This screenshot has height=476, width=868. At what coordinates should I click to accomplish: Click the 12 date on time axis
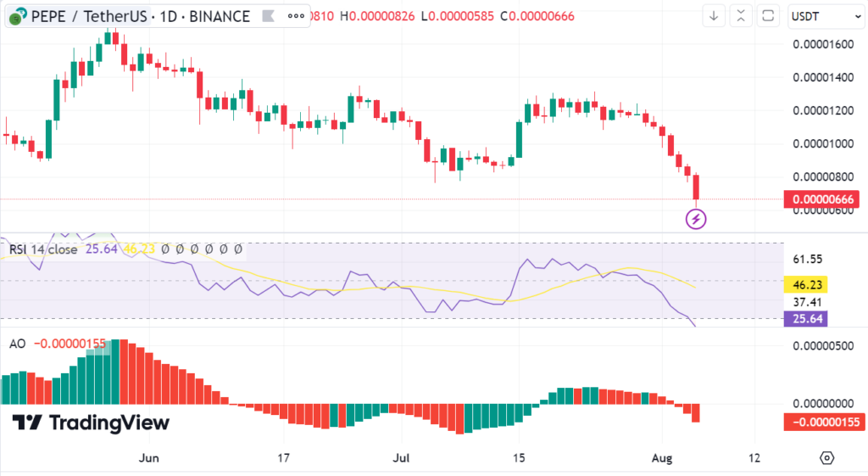pyautogui.click(x=754, y=458)
